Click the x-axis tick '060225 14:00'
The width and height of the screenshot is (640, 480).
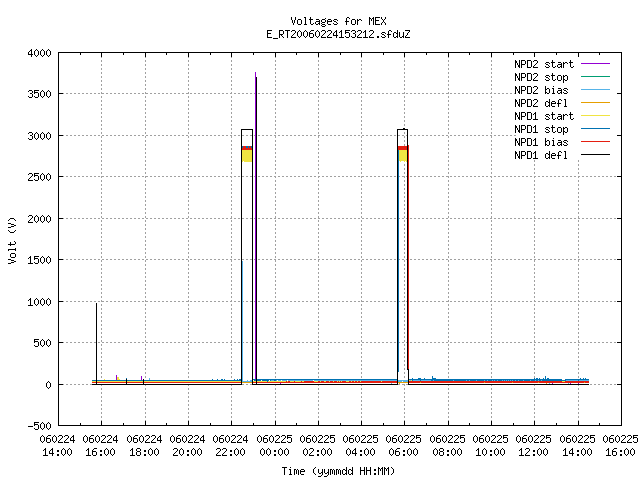(x=577, y=446)
